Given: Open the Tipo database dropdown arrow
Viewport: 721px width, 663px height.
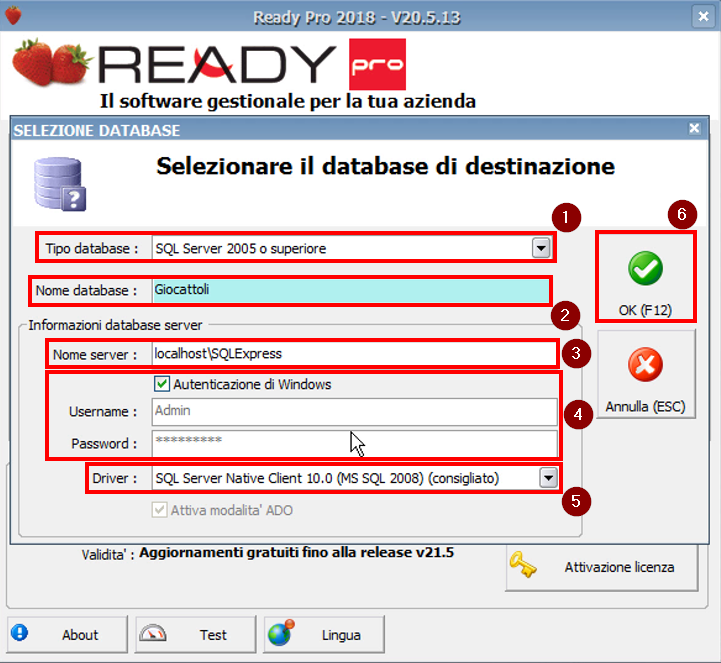Looking at the screenshot, I should tap(541, 248).
